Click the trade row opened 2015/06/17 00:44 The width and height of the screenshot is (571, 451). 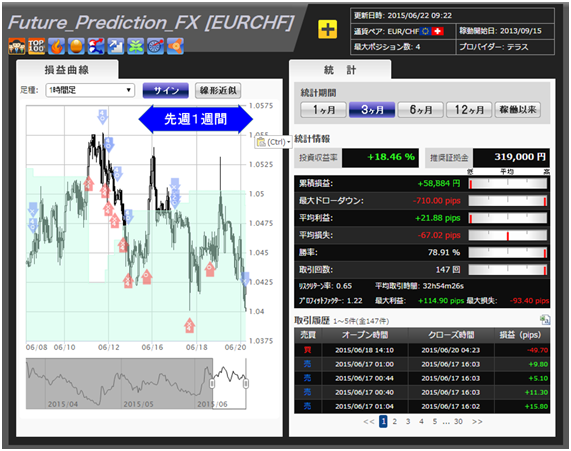click(422, 378)
